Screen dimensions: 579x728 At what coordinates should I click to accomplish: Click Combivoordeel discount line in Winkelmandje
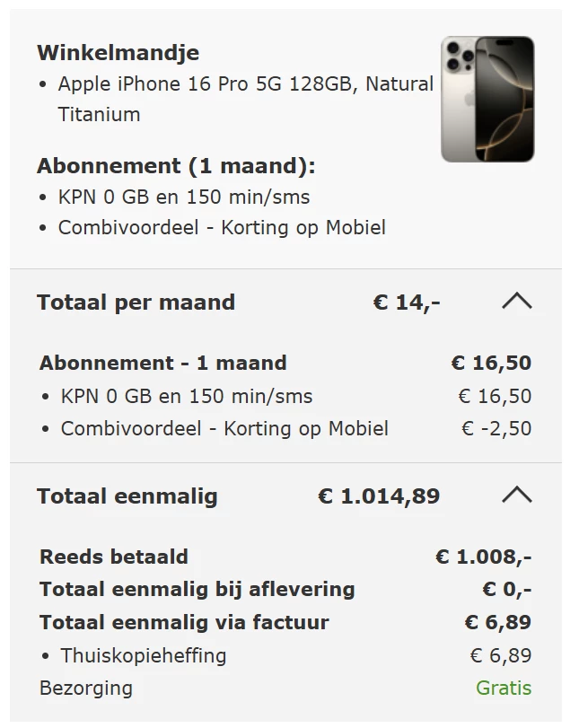pyautogui.click(x=222, y=228)
